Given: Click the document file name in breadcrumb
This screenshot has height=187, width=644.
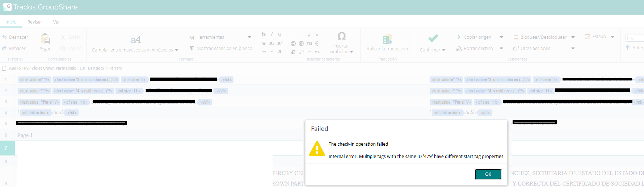Looking at the screenshot, I should [56, 68].
